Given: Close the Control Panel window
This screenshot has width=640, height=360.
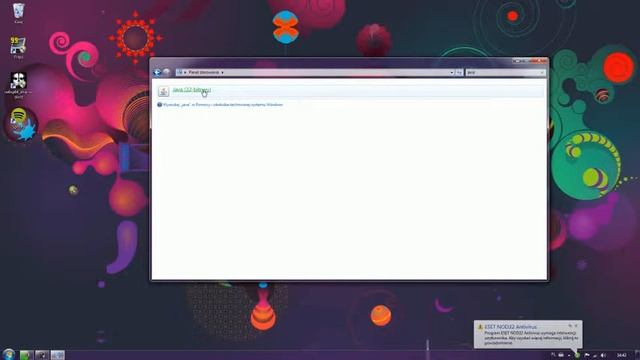Looking at the screenshot, I should [539, 61].
